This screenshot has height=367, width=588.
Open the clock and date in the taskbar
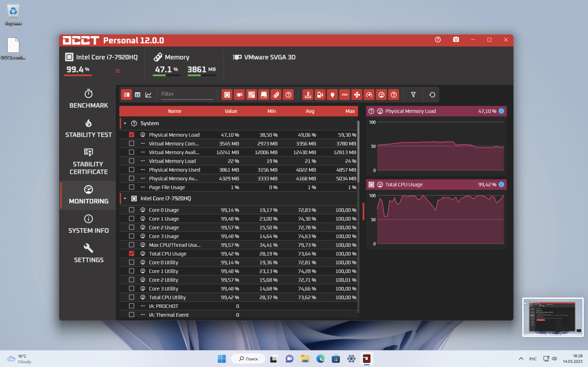tap(573, 359)
